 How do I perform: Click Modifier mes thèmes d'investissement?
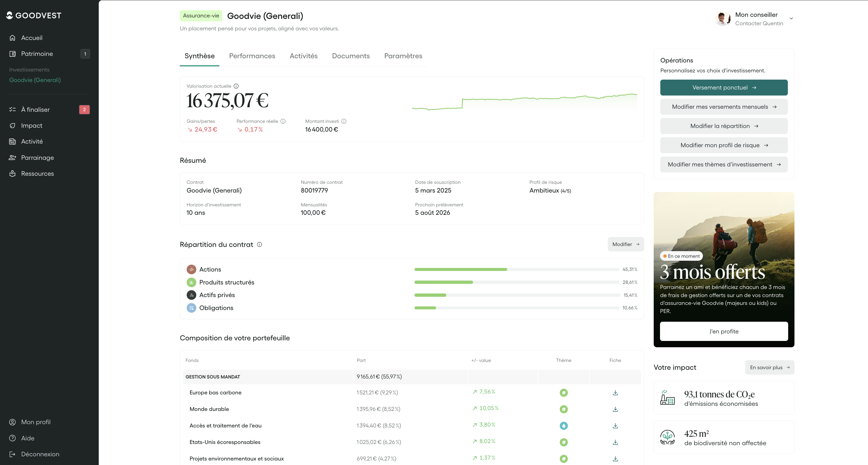pyautogui.click(x=724, y=165)
